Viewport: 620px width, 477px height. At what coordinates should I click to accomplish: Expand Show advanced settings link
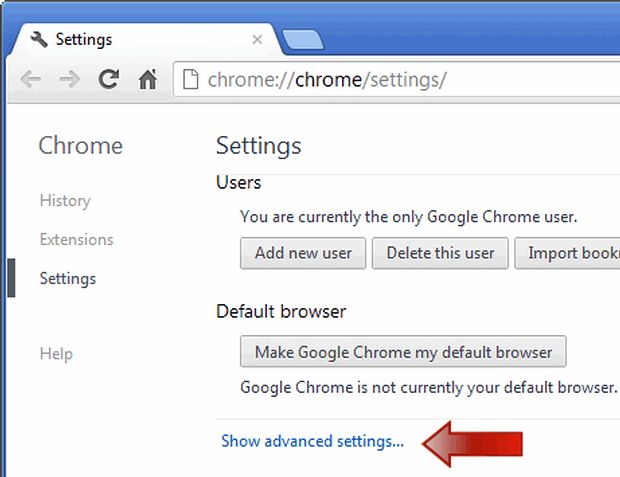click(x=312, y=441)
